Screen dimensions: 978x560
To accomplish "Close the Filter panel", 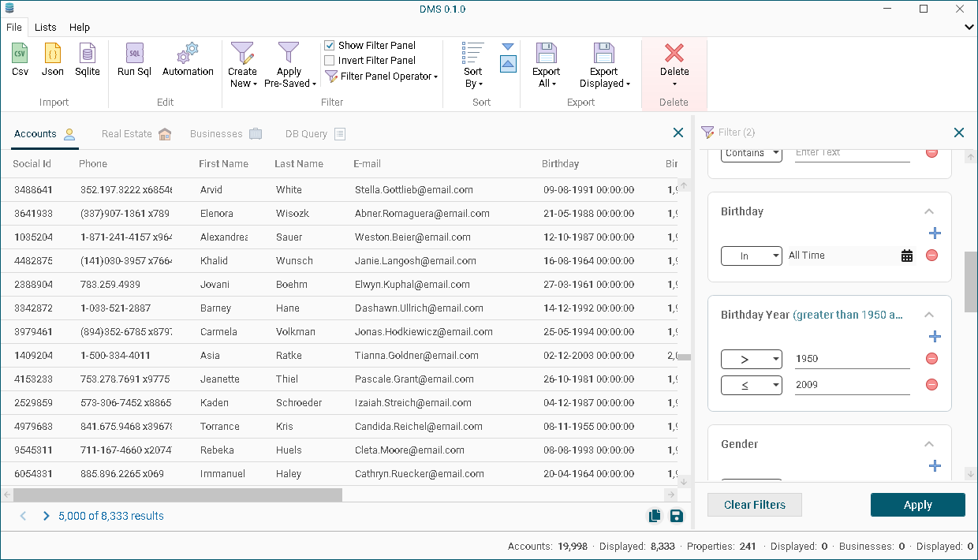I will point(959,133).
